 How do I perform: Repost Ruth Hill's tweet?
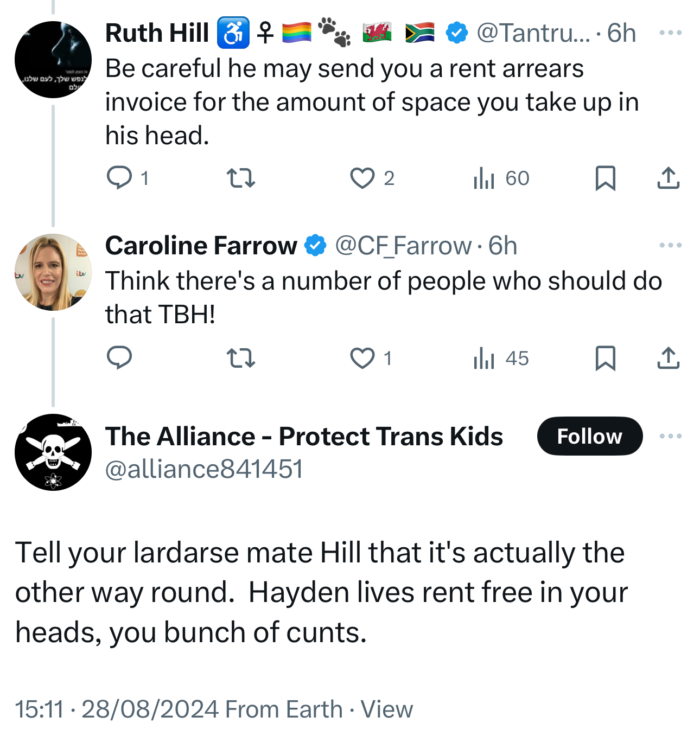[240, 178]
